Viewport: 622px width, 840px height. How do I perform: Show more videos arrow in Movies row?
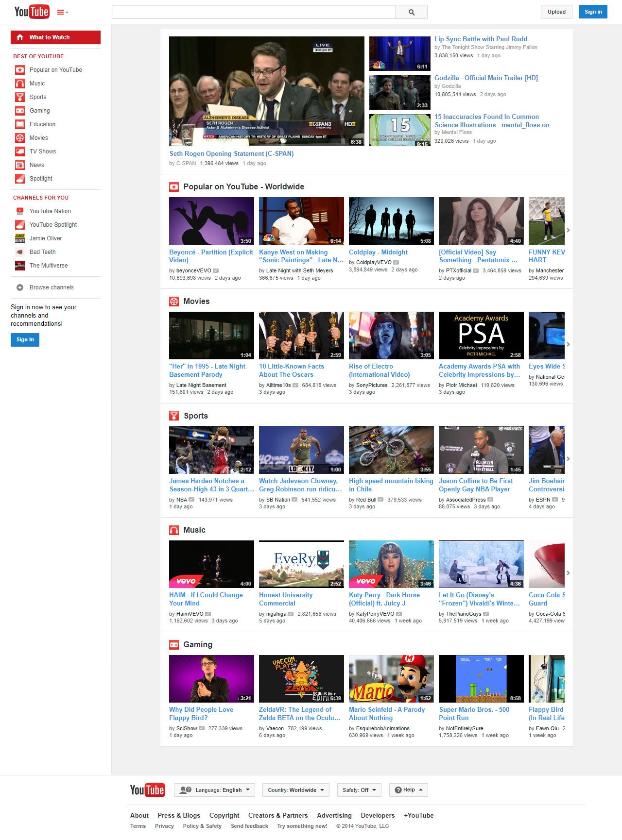568,344
